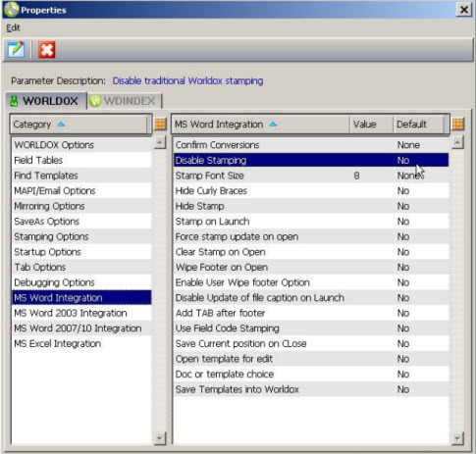Select Field Tables category
This screenshot has height=454, width=476.
click(x=81, y=160)
